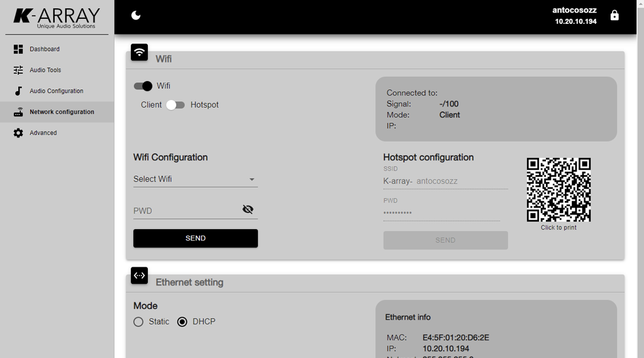Open the Select Wifi dropdown

coord(195,179)
